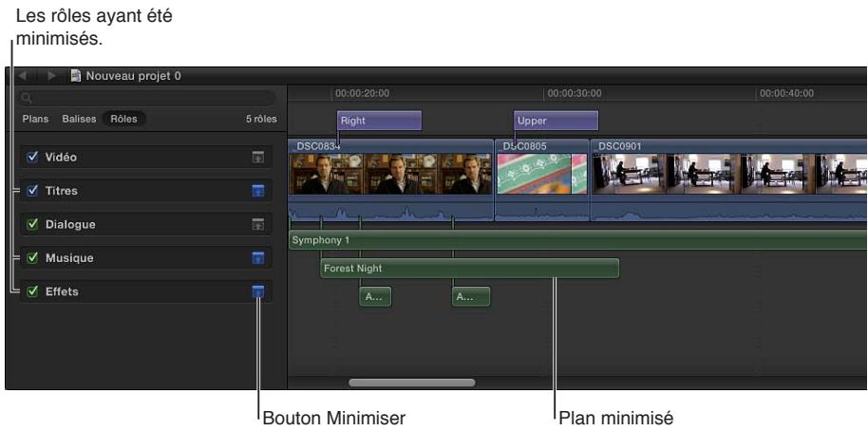
Task: Select the Upper title clip
Action: [x=556, y=121]
